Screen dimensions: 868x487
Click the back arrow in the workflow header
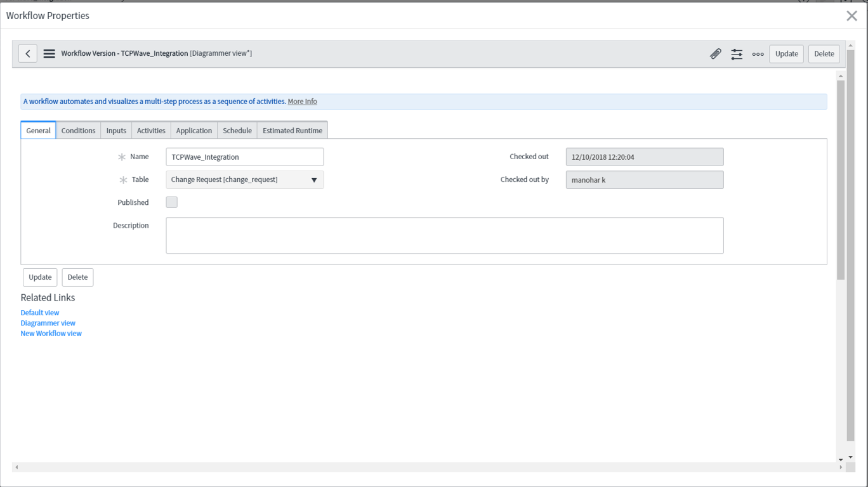[x=27, y=53]
